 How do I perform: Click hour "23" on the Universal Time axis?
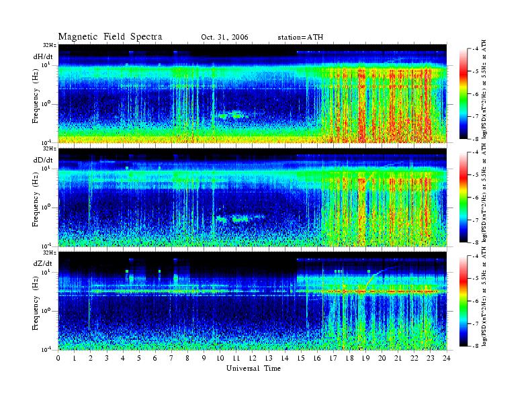point(430,358)
